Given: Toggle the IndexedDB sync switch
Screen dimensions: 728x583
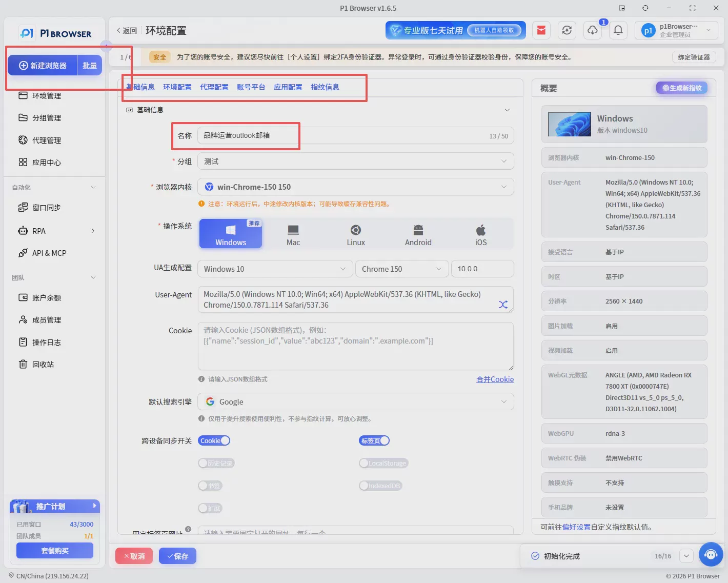Looking at the screenshot, I should 380,486.
